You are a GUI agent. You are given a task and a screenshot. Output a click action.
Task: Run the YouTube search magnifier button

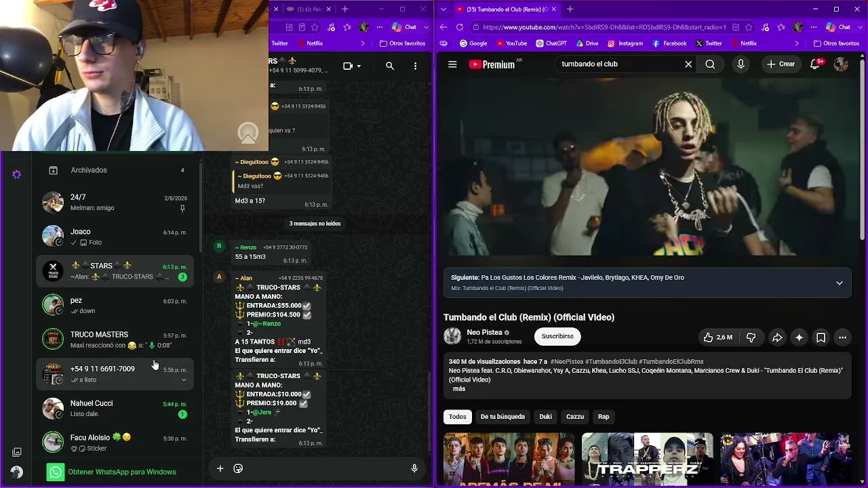(x=710, y=64)
